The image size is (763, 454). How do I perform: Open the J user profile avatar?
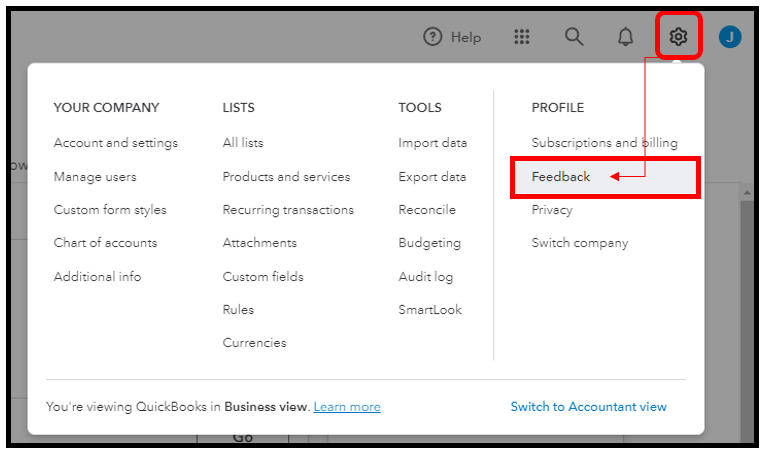tap(730, 37)
